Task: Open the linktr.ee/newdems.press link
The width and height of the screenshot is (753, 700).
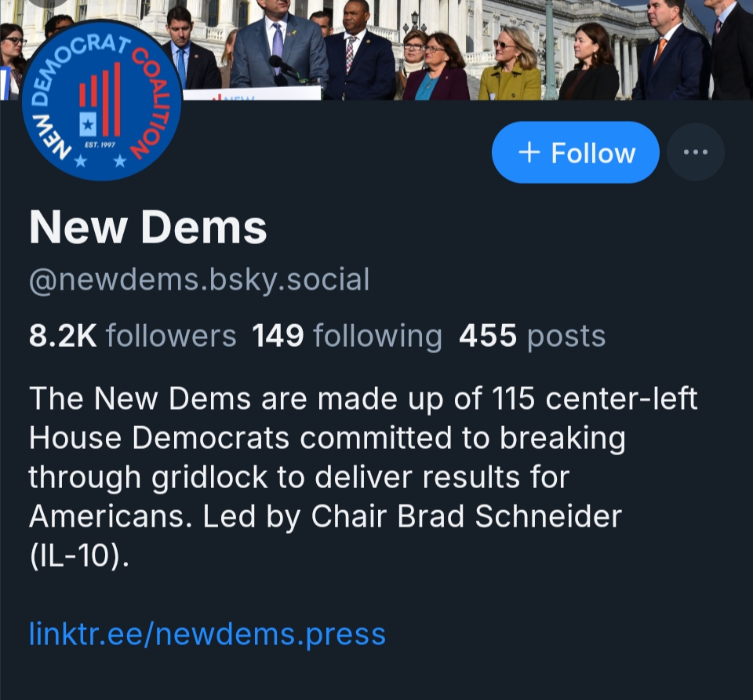Action: click(207, 633)
